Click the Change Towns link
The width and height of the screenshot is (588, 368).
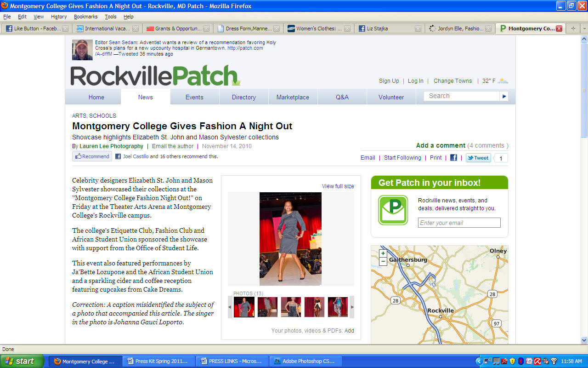click(453, 81)
